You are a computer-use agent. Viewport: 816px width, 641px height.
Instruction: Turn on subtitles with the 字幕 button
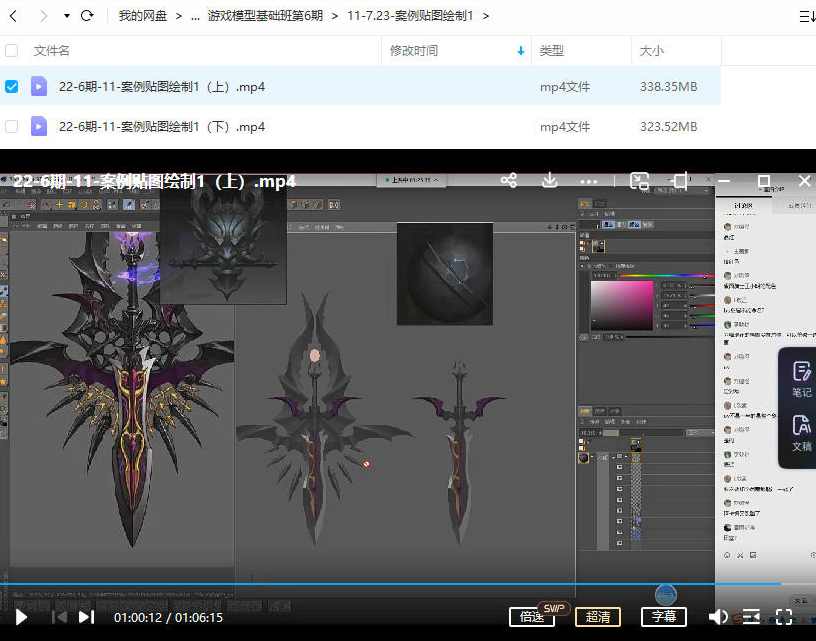(663, 618)
